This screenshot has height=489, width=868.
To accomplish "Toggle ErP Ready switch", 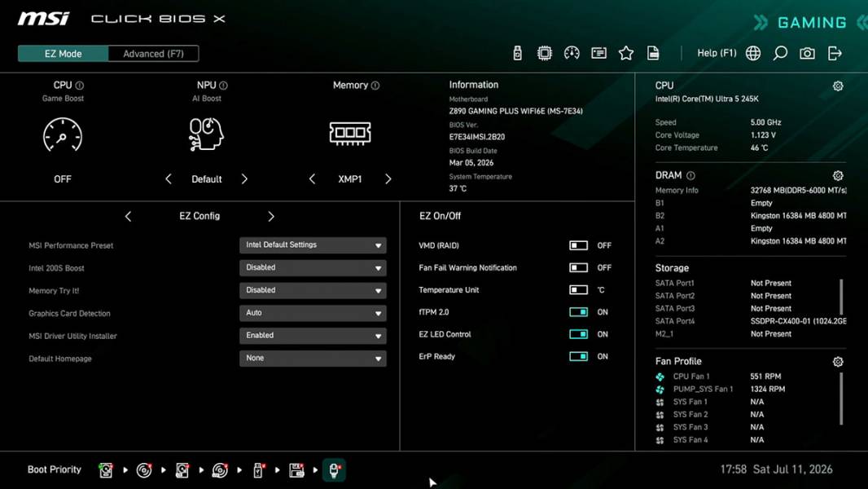I will tap(578, 356).
